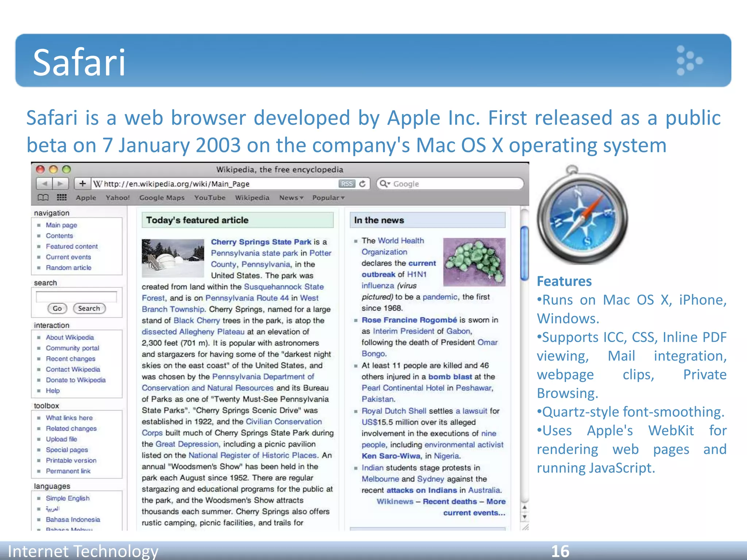Open the Ken Saro-Wiwa link
The height and width of the screenshot is (560, 747).
point(391,456)
